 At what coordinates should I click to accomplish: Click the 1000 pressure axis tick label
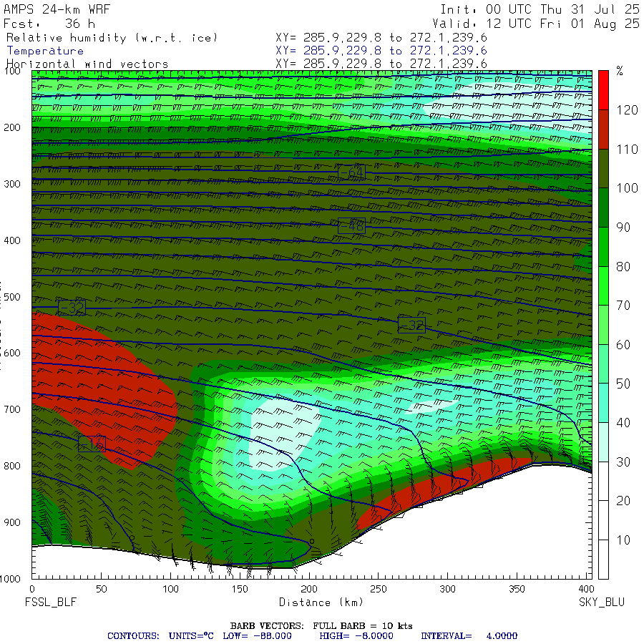pyautogui.click(x=10, y=579)
